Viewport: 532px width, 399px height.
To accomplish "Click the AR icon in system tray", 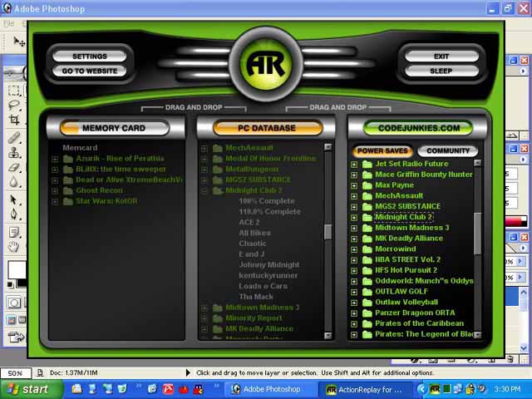I will 435,389.
